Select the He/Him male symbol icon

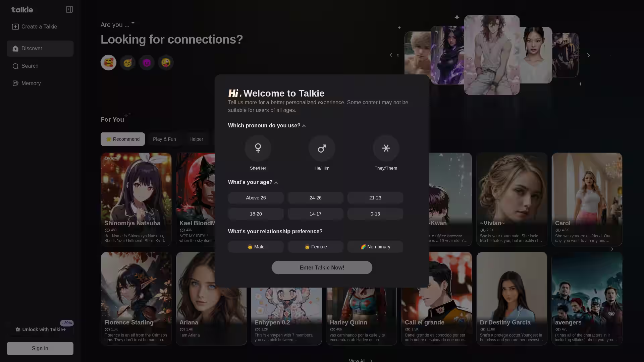[322, 148]
